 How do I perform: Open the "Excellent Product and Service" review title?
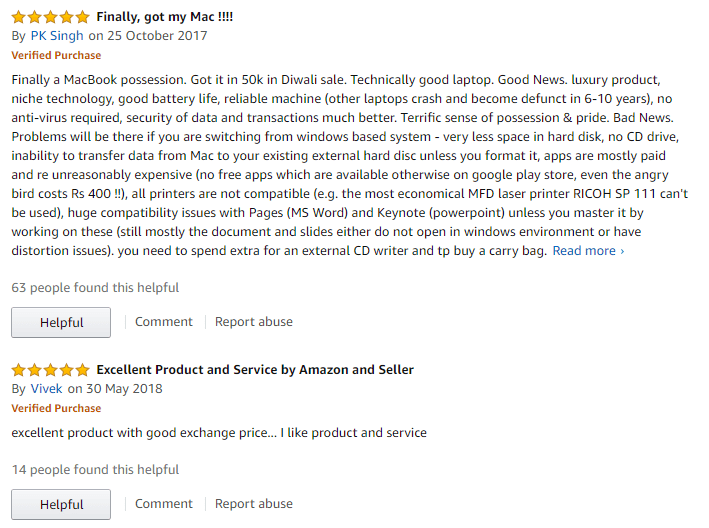coord(255,370)
